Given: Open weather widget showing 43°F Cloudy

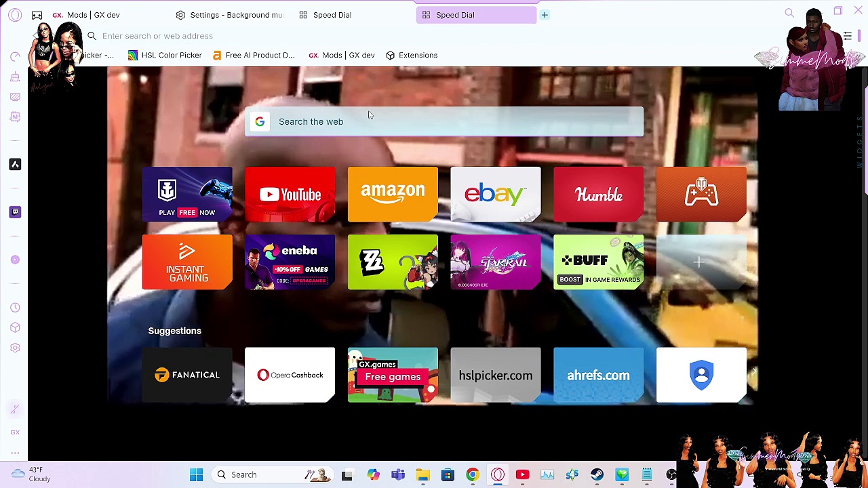Looking at the screenshot, I should [x=31, y=474].
